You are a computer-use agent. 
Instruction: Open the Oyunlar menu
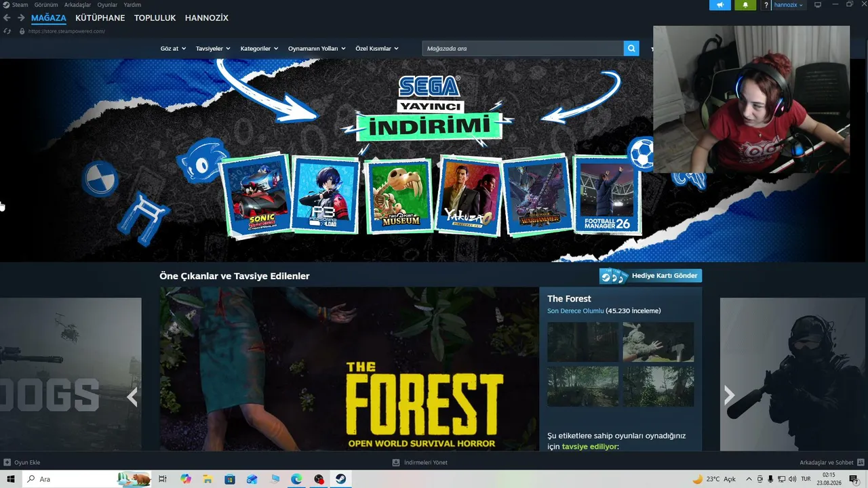(107, 5)
